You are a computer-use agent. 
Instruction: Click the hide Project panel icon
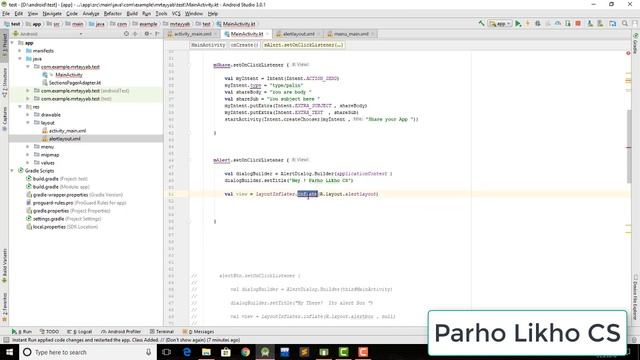(x=157, y=34)
